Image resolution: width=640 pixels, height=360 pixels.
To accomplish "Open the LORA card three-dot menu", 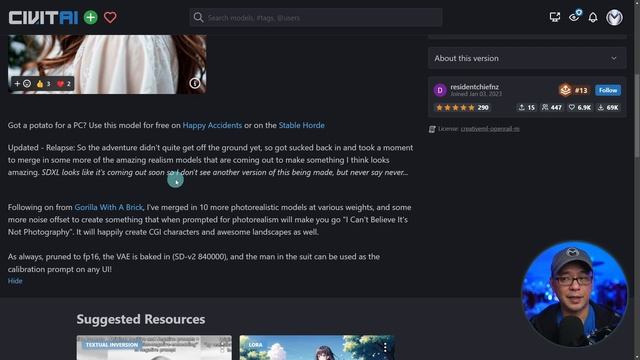I will 385,347.
